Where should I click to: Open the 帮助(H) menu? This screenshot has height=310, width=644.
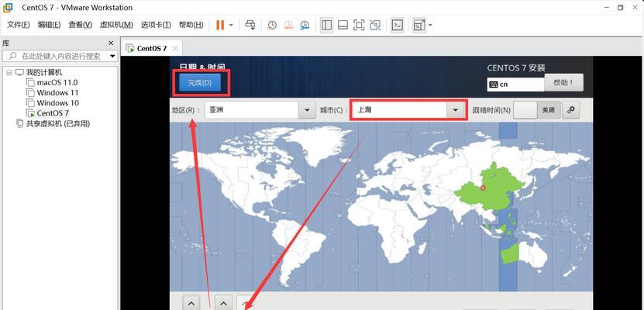(x=191, y=25)
